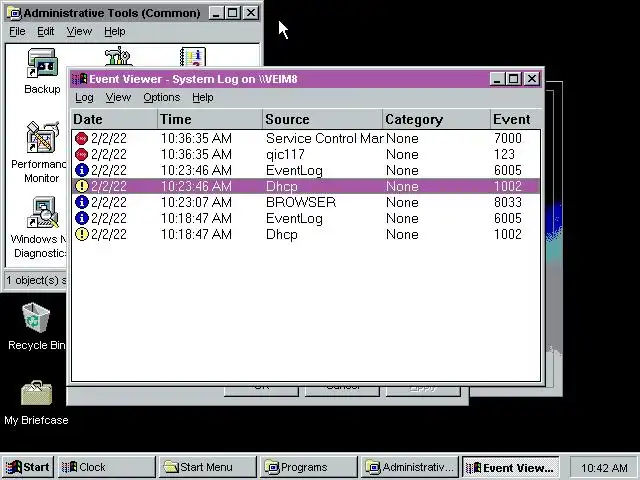640x480 pixels.
Task: Click the info icon on BROWSER row
Action: point(82,202)
